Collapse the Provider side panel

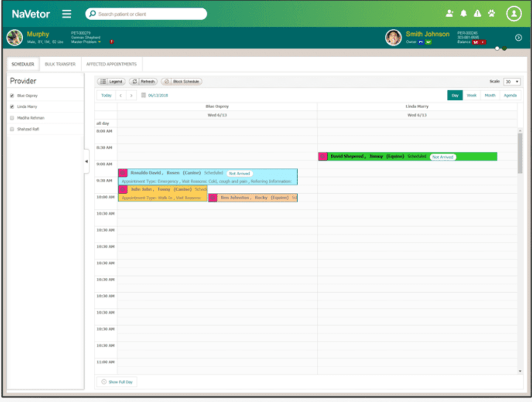pyautogui.click(x=86, y=161)
